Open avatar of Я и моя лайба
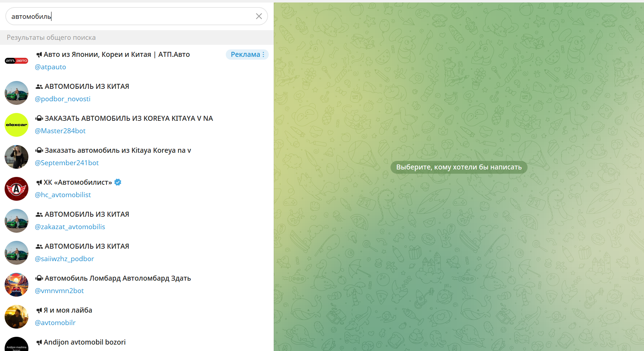644x351 pixels. click(16, 317)
